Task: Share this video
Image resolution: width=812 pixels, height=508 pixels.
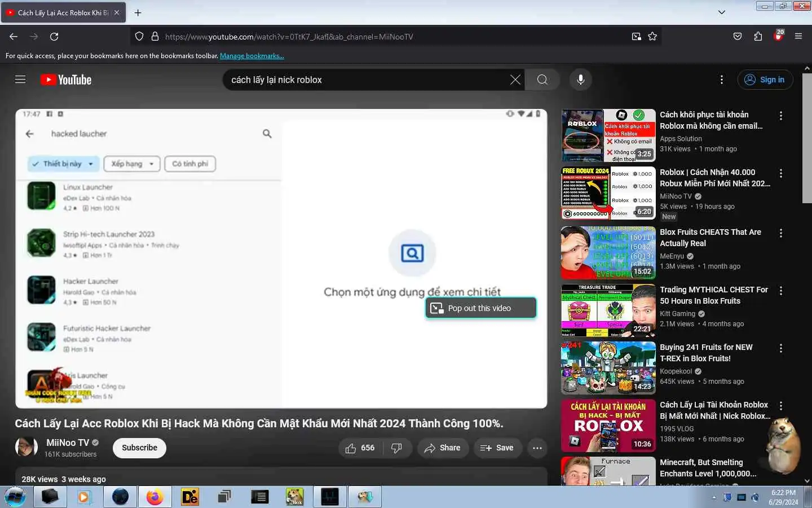Action: (x=443, y=448)
